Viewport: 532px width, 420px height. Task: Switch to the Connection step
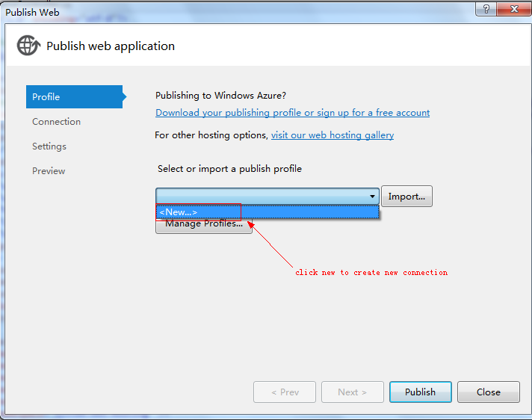56,122
